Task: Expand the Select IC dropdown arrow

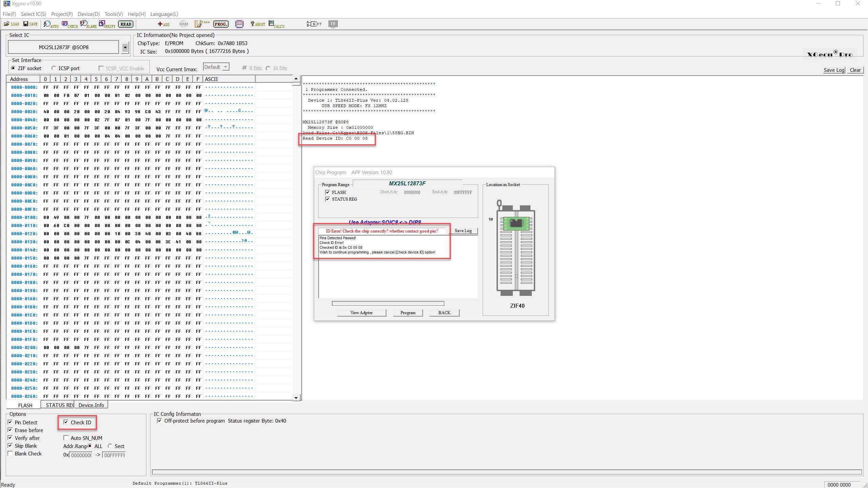Action: click(x=125, y=47)
